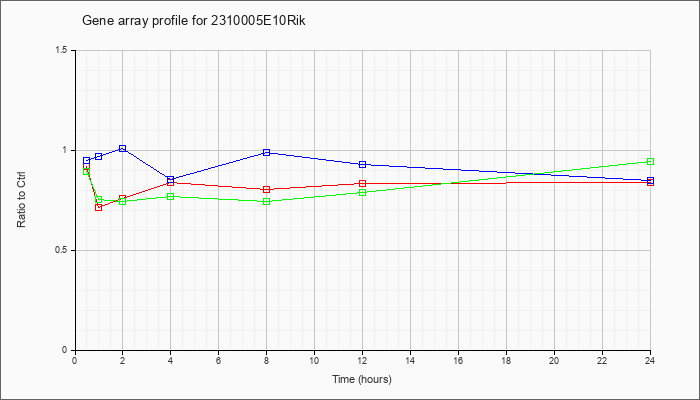Screen dimensions: 700x400
Task: Click the green data point at 8 hours
Action: coord(267,201)
